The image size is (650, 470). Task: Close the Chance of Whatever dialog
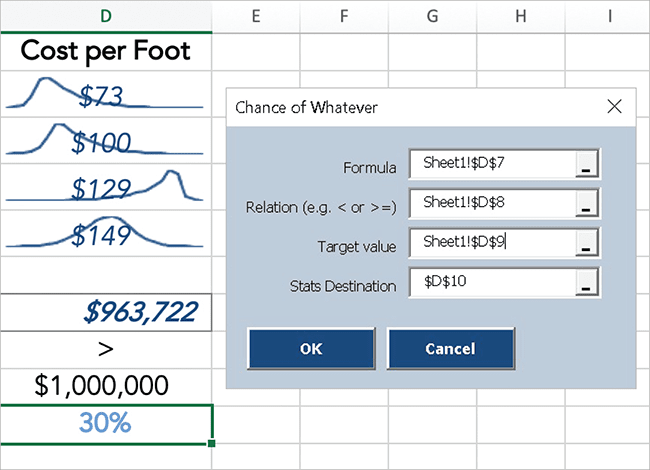614,107
